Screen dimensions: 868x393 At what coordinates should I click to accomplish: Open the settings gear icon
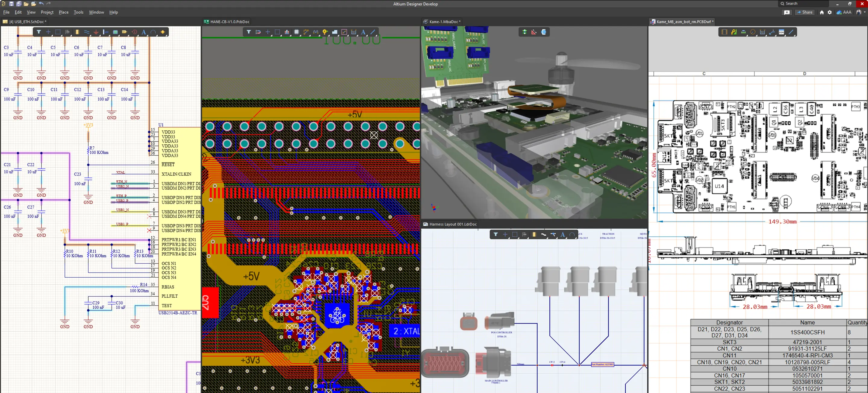click(x=830, y=12)
